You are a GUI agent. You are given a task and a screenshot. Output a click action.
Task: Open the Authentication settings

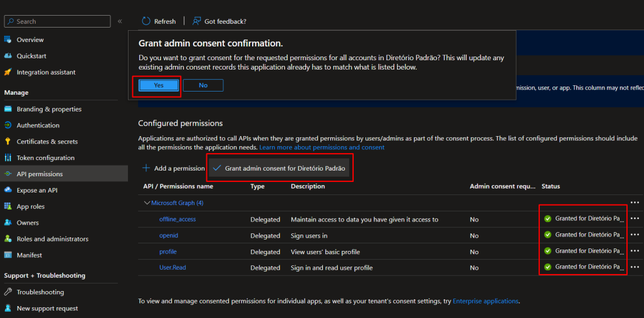click(38, 125)
